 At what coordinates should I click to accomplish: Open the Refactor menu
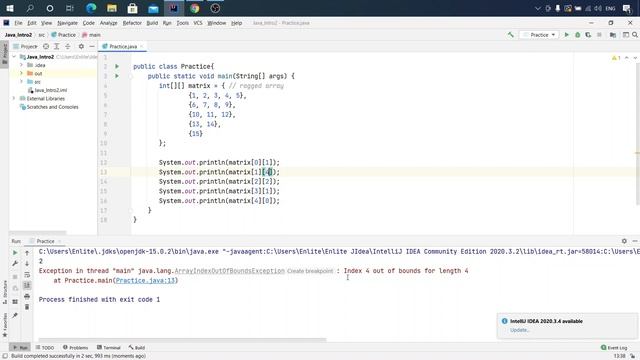pos(132,23)
